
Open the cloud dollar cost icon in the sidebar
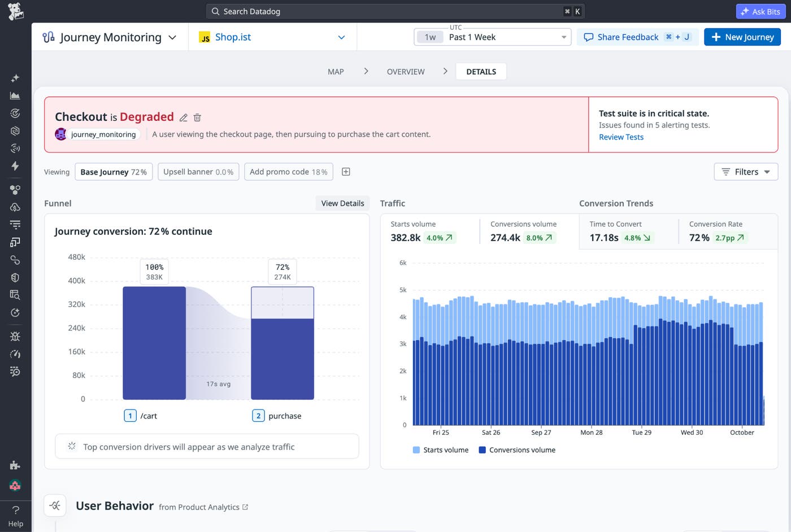tap(15, 207)
